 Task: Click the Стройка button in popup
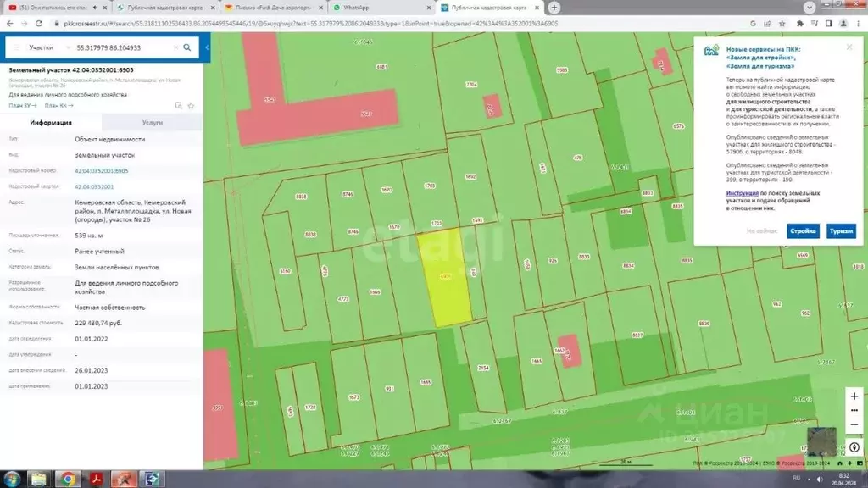[803, 230]
